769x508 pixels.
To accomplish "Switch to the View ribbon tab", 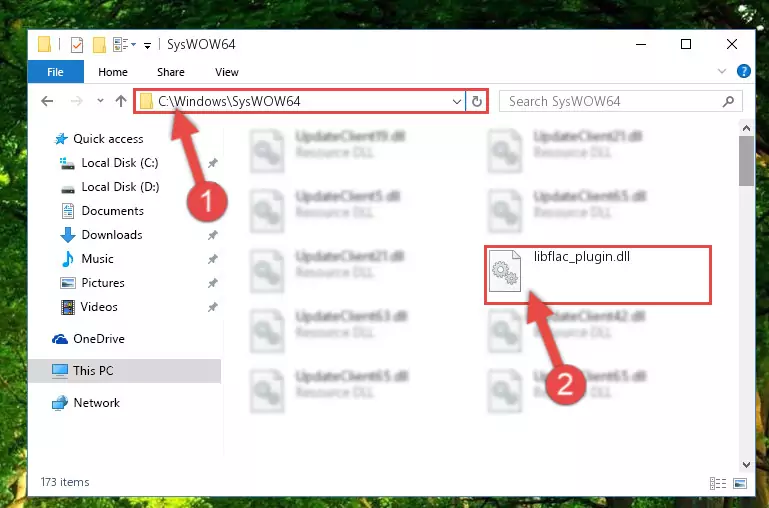I will point(227,72).
